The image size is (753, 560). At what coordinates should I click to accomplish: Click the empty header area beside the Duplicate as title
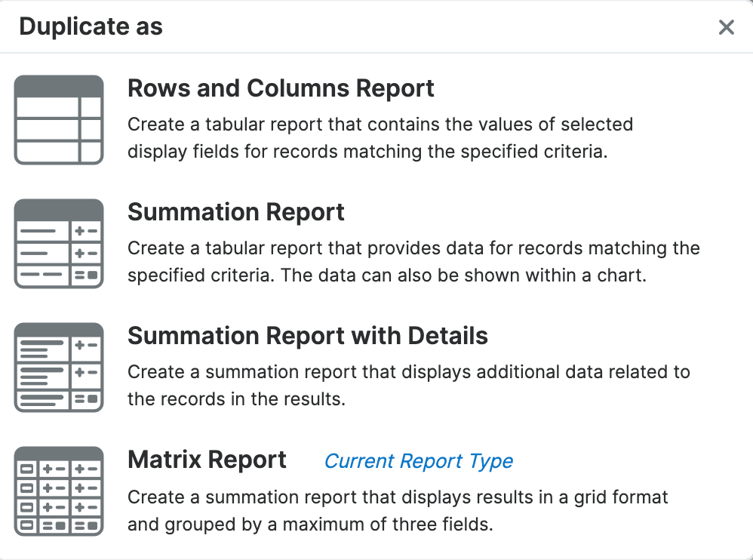click(x=438, y=28)
